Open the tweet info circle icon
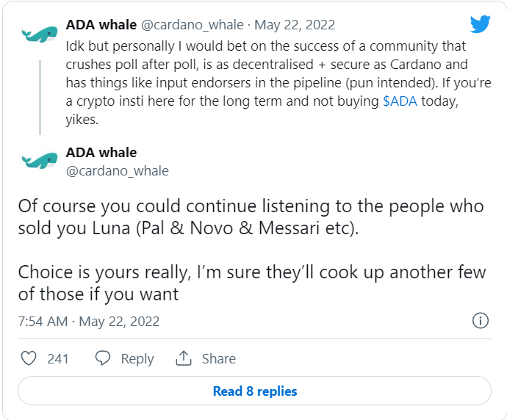This screenshot has height=420, width=507. tap(481, 321)
